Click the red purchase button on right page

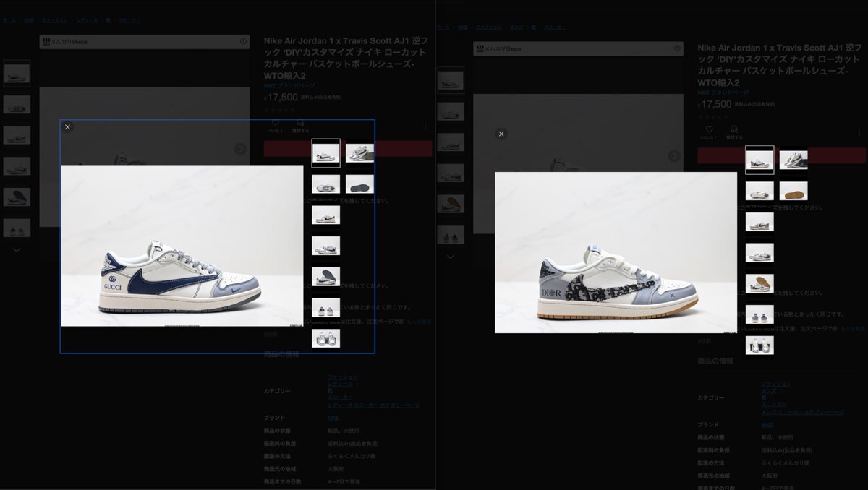(782, 155)
